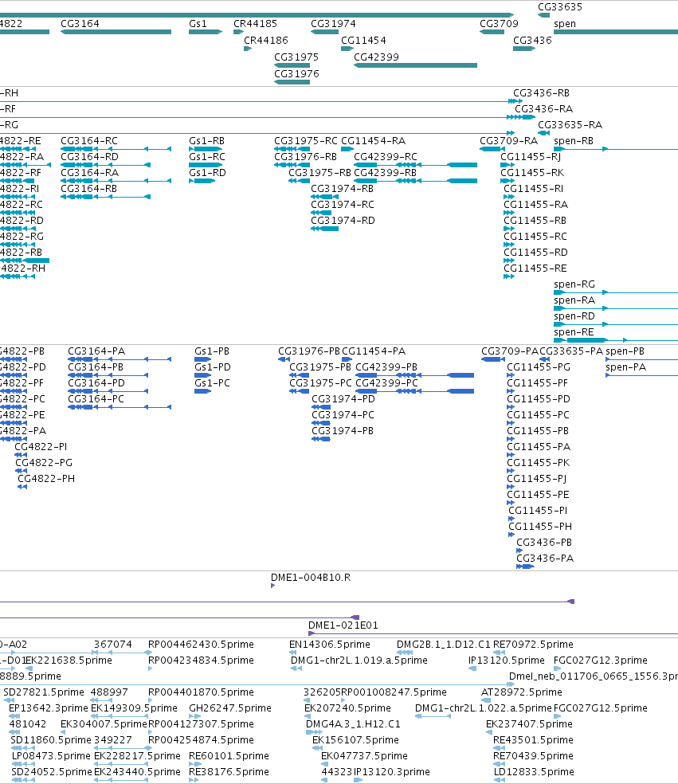Click transcript spen-RB

(x=574, y=141)
